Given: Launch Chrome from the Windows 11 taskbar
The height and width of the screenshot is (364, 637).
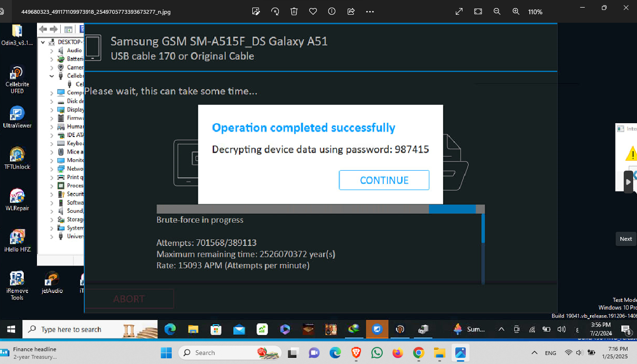Looking at the screenshot, I should pos(418,353).
